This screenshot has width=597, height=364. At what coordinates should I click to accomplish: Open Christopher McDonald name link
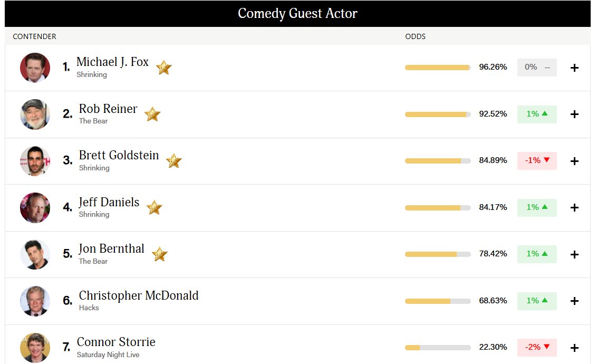click(x=139, y=295)
